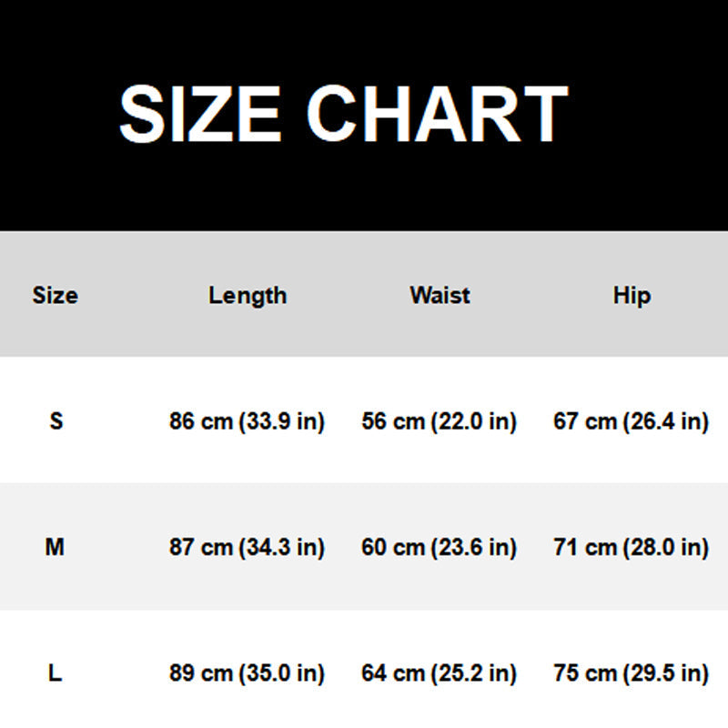The height and width of the screenshot is (728, 728).
Task: Click the word SIZE in the title
Action: coord(200,114)
